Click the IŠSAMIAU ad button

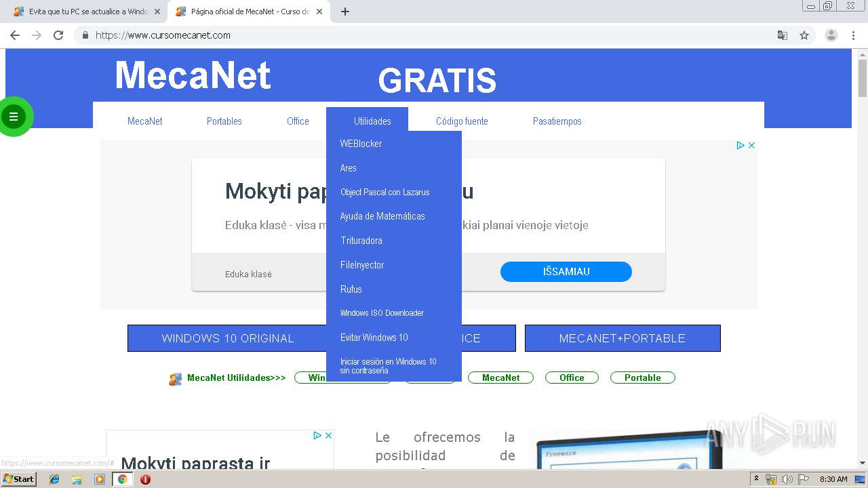click(566, 272)
